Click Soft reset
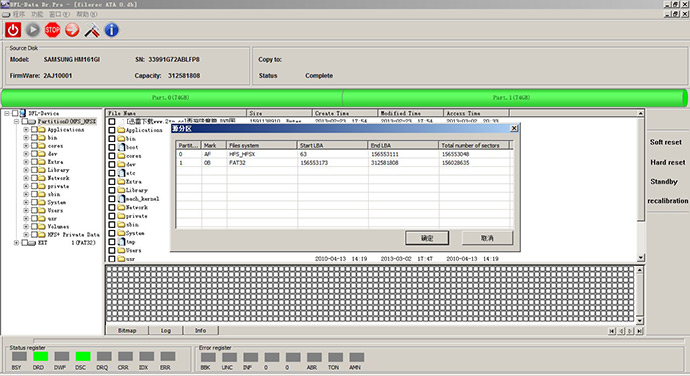This screenshot has width=690, height=376. [x=665, y=142]
